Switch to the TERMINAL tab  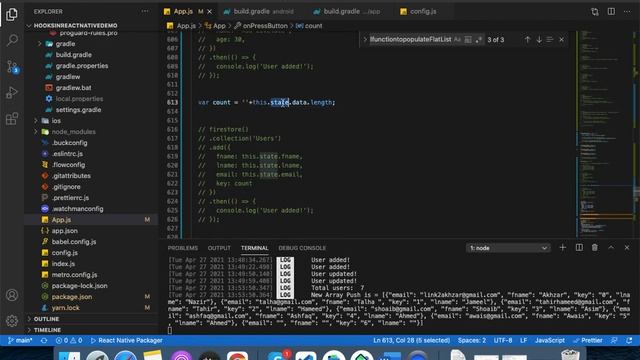pos(254,248)
